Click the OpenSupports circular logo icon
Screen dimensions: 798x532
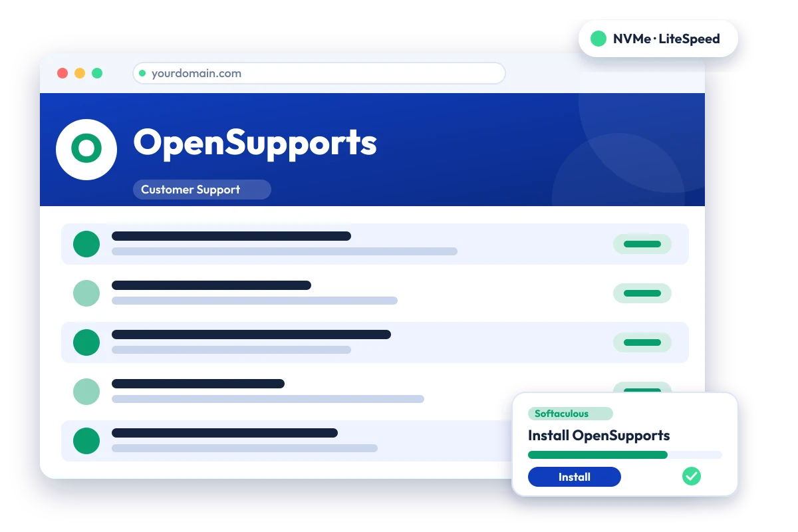[86, 149]
